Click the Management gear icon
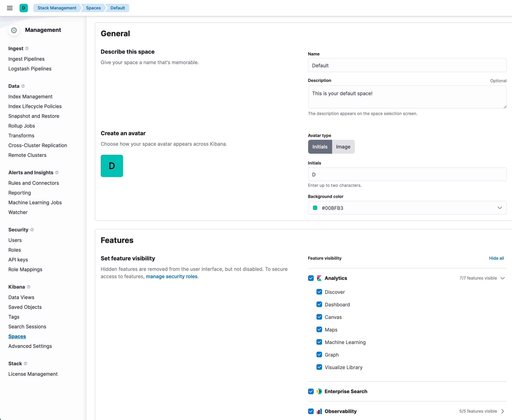This screenshot has width=512, height=420. click(14, 30)
